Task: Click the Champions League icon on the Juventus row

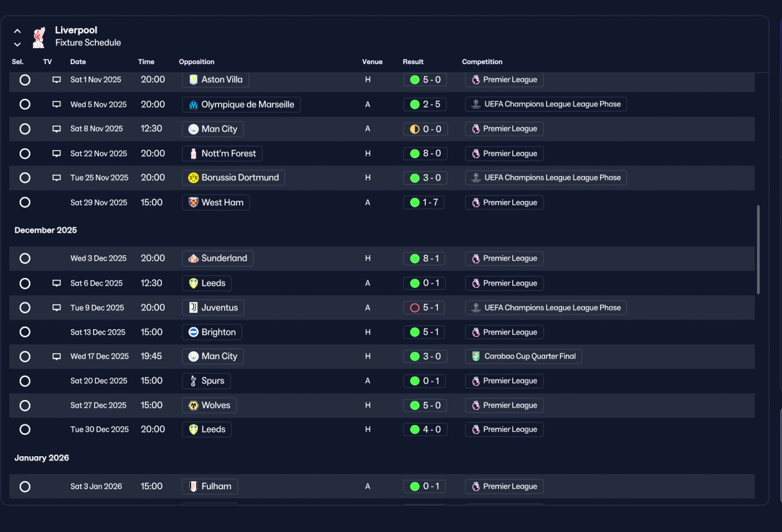Action: [x=476, y=308]
